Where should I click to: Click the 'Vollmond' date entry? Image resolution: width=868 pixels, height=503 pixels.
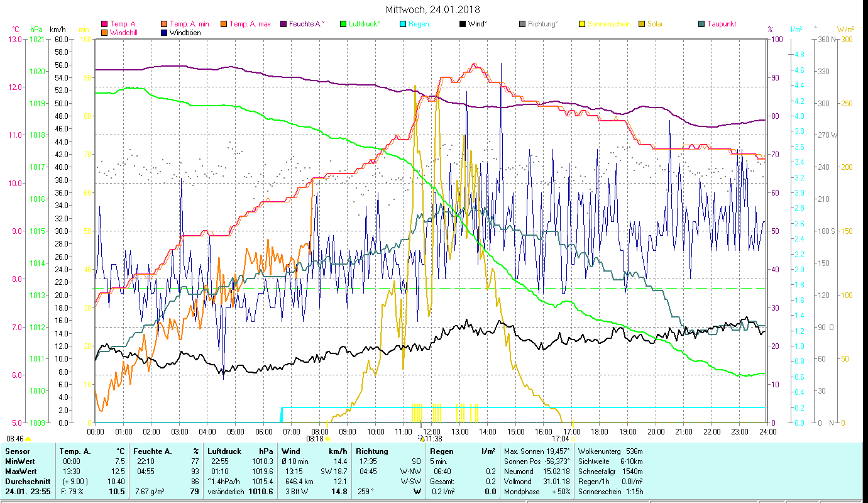(x=537, y=482)
